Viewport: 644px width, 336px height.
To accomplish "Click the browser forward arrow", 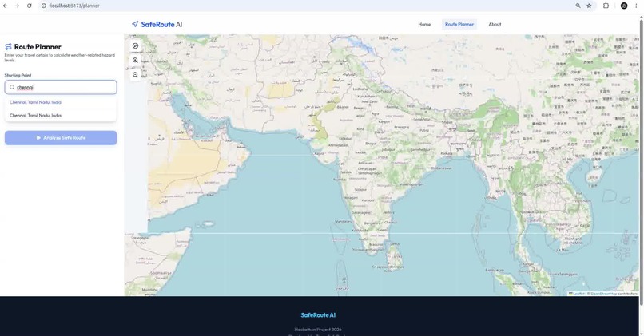I will coord(17,6).
